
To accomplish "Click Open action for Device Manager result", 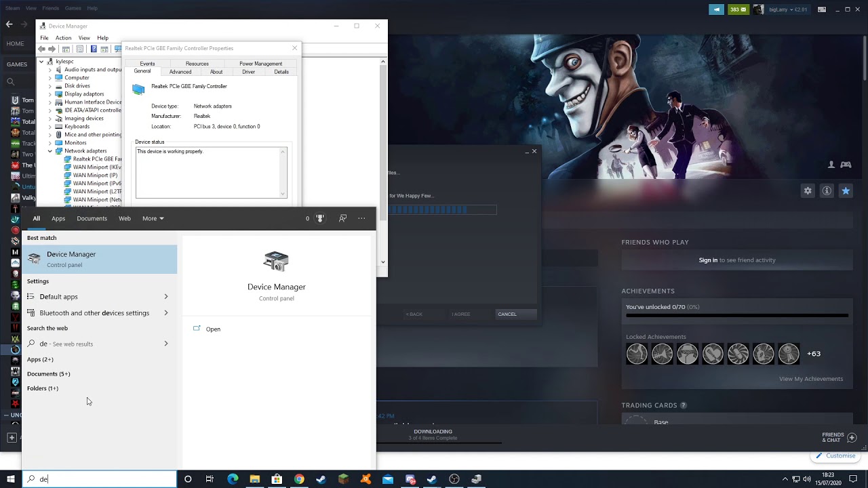I will (x=213, y=329).
